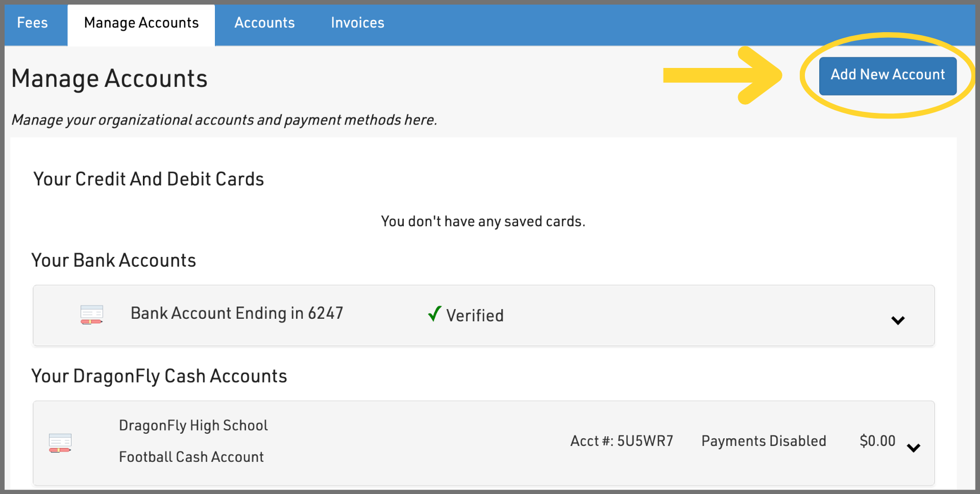Click the yellow arrow pointing to Add New Account

tap(722, 76)
